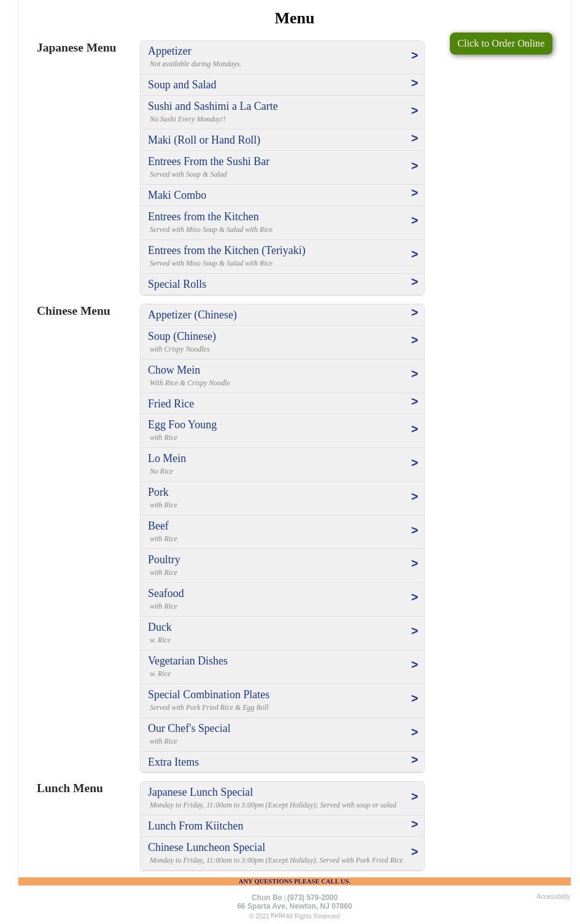Expand the Appetizer category arrow
Screen dimensions: 580x924
[414, 56]
